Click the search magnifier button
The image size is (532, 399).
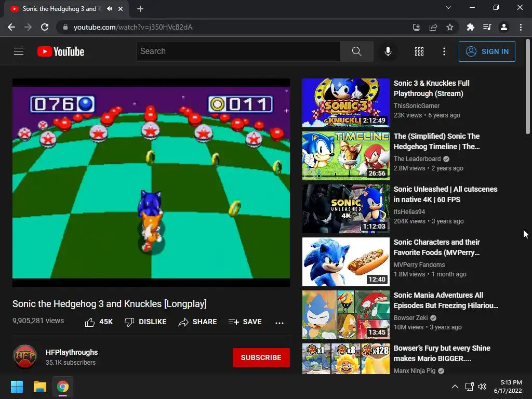(x=356, y=51)
